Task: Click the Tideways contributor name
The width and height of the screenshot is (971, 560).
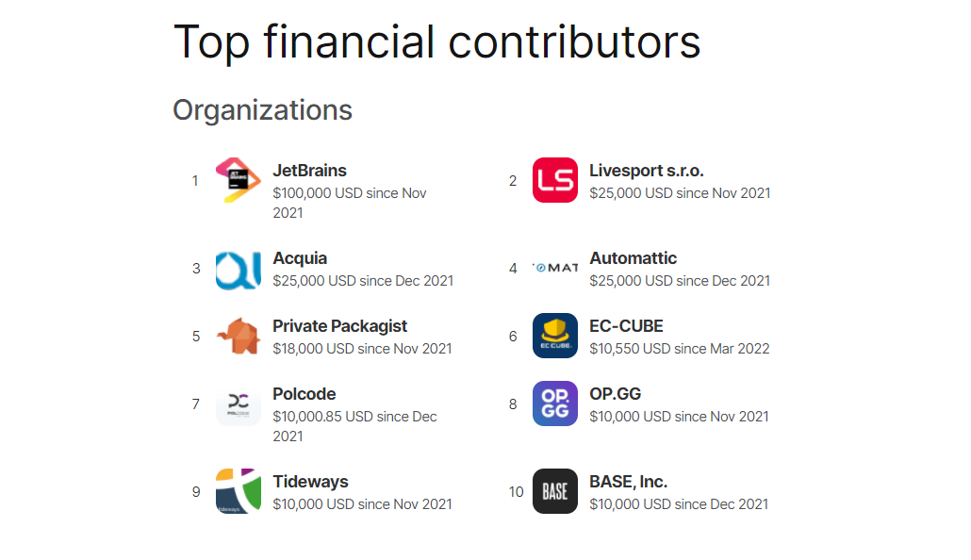Action: [x=310, y=482]
